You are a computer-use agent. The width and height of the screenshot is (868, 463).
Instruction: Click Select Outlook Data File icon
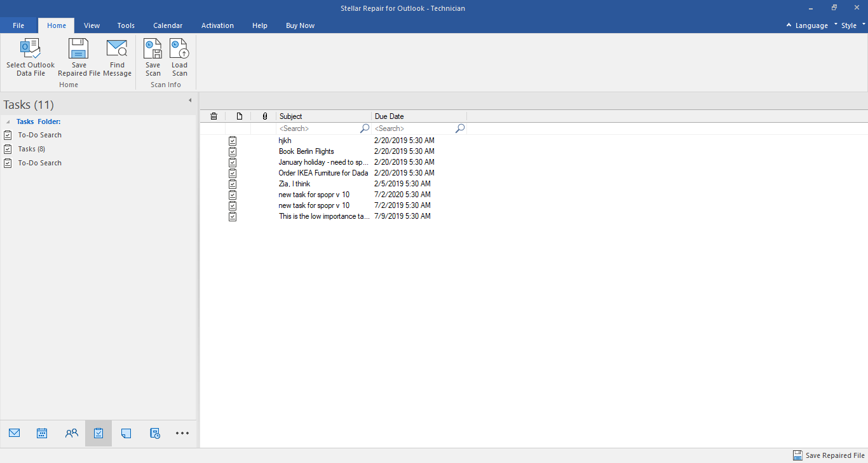tap(31, 49)
